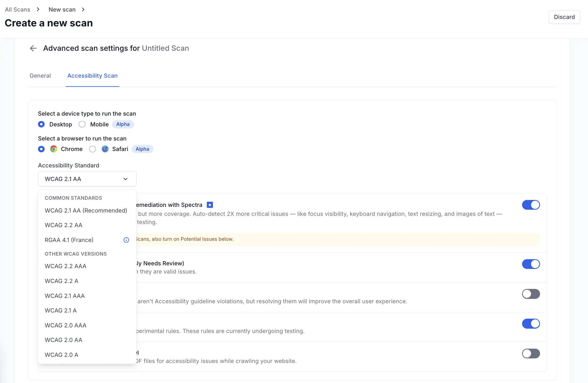This screenshot has height=383, width=588.
Task: Click the Select a browser label
Action: pyautogui.click(x=82, y=138)
